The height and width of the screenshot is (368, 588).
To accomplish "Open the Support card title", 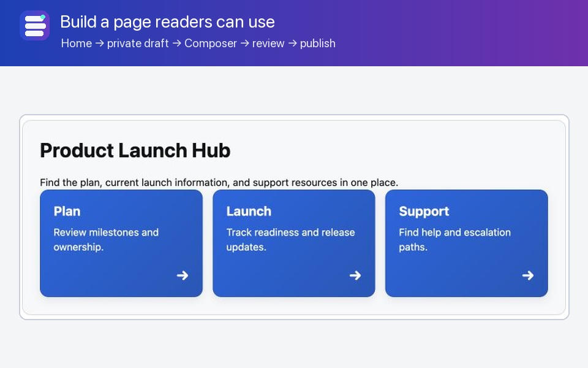I will click(424, 212).
